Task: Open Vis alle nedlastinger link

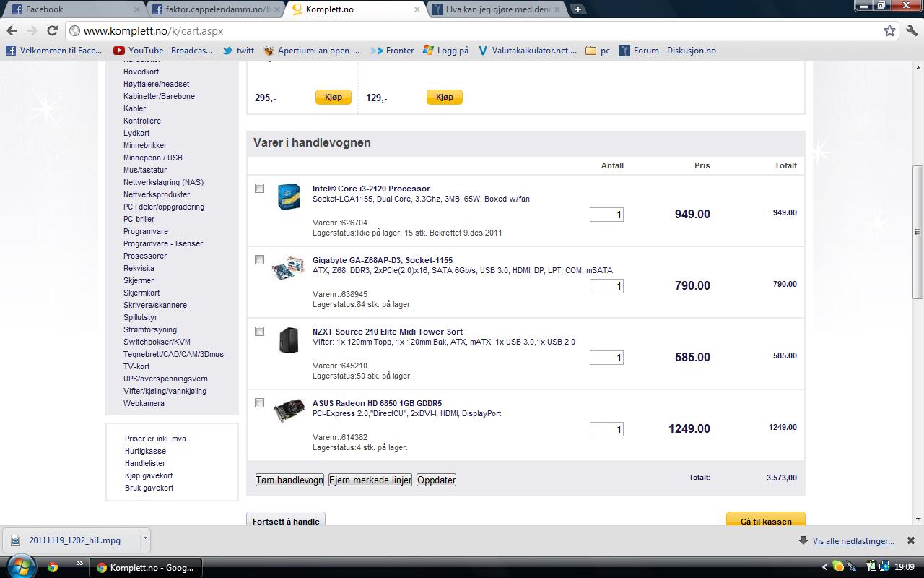Action: (853, 540)
